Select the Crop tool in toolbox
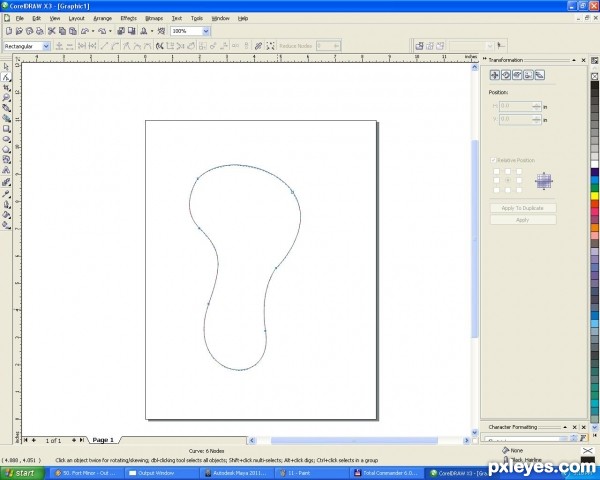 click(6, 87)
